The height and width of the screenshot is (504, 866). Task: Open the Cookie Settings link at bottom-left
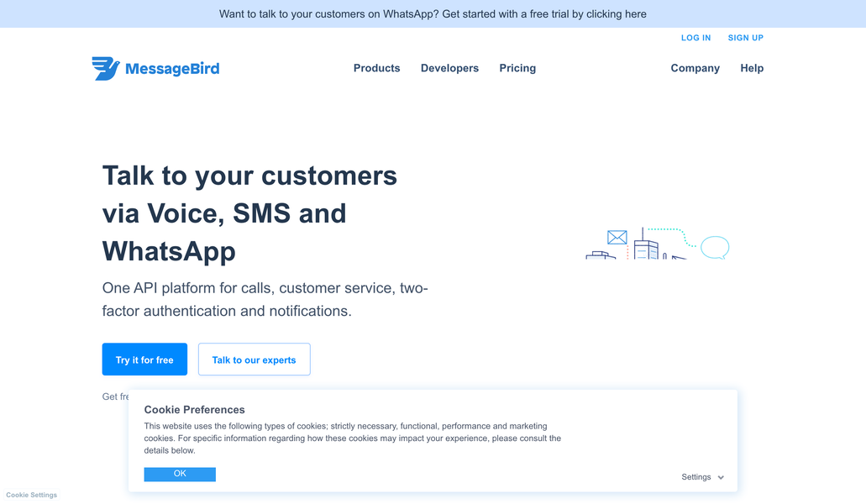pos(32,495)
